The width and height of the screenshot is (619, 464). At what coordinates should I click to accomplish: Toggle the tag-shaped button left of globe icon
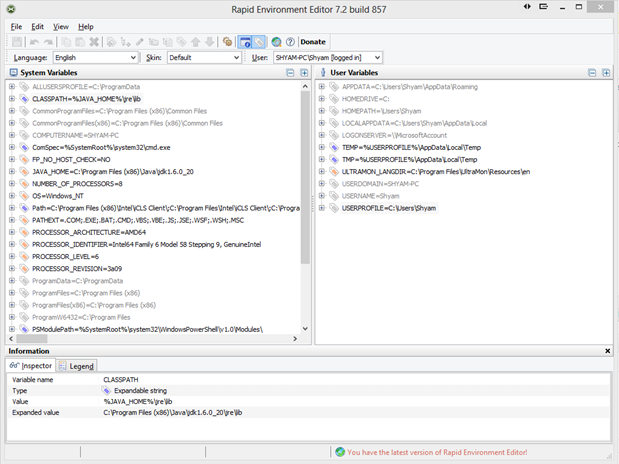click(260, 42)
